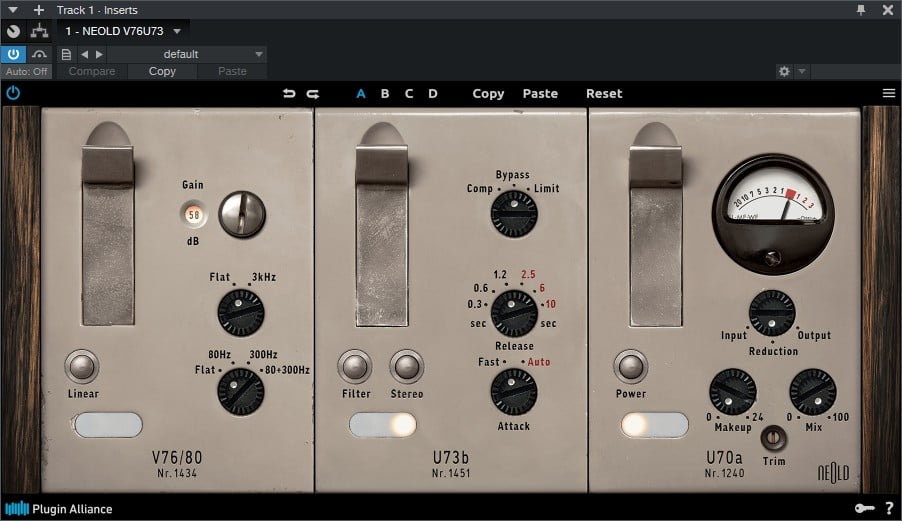902x521 pixels.
Task: Click the Attack Fast/Auto knob
Action: click(514, 392)
